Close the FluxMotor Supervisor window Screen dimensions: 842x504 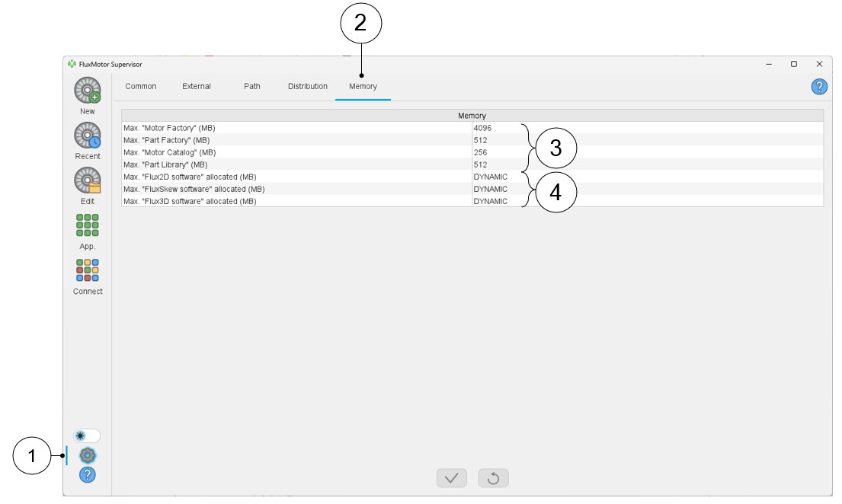(819, 64)
